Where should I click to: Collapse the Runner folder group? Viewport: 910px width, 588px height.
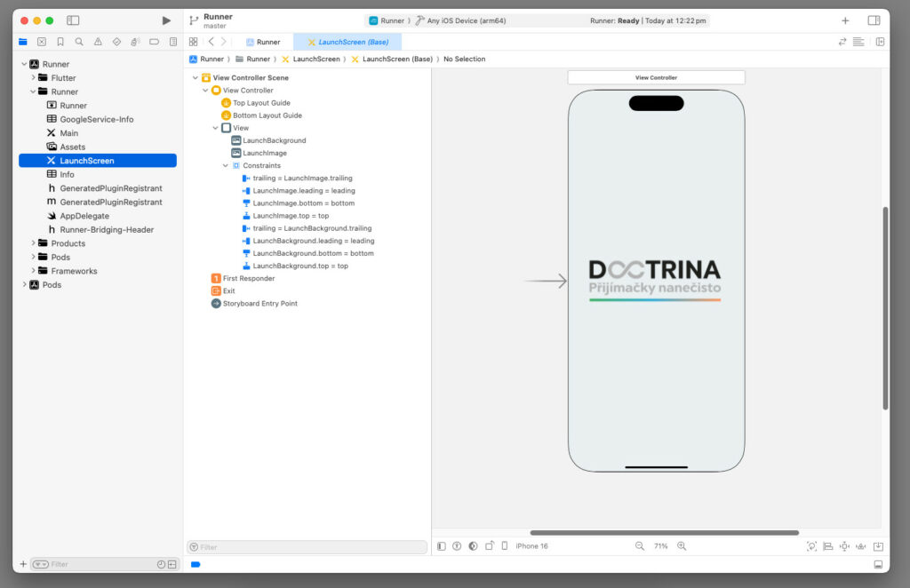pos(33,91)
